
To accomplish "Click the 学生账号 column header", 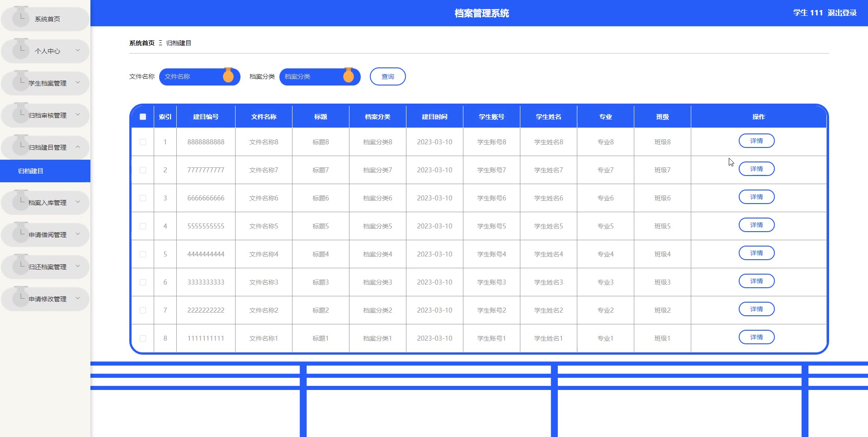I will [x=492, y=117].
